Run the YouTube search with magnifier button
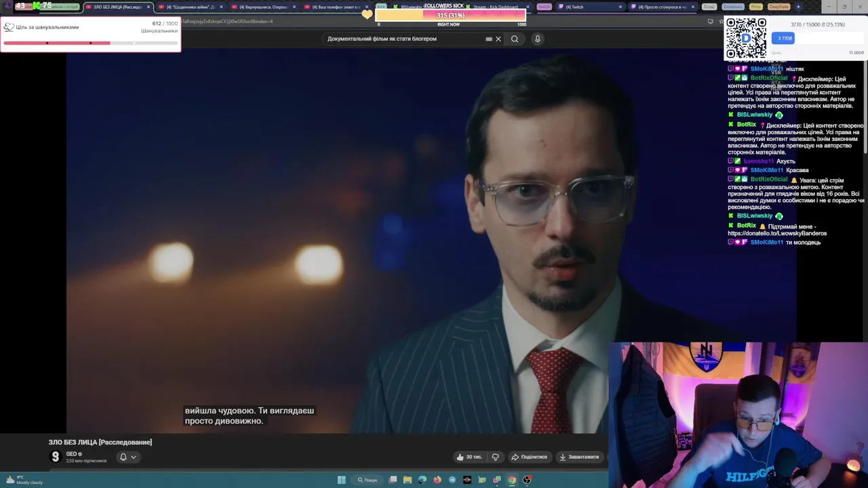The width and height of the screenshot is (868, 488). (x=515, y=39)
